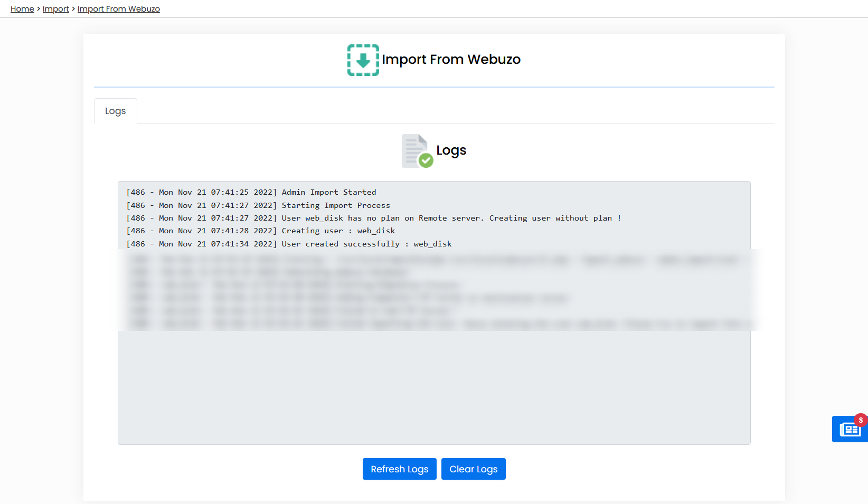Clear the logs with the Clear Logs button
The width and height of the screenshot is (868, 504).
[473, 469]
